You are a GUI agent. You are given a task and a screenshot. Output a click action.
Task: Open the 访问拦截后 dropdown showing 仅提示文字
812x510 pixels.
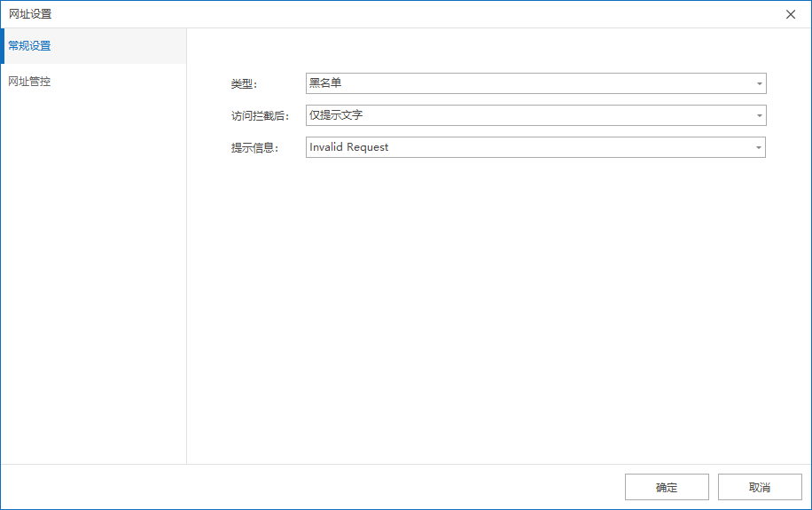pyautogui.click(x=536, y=115)
